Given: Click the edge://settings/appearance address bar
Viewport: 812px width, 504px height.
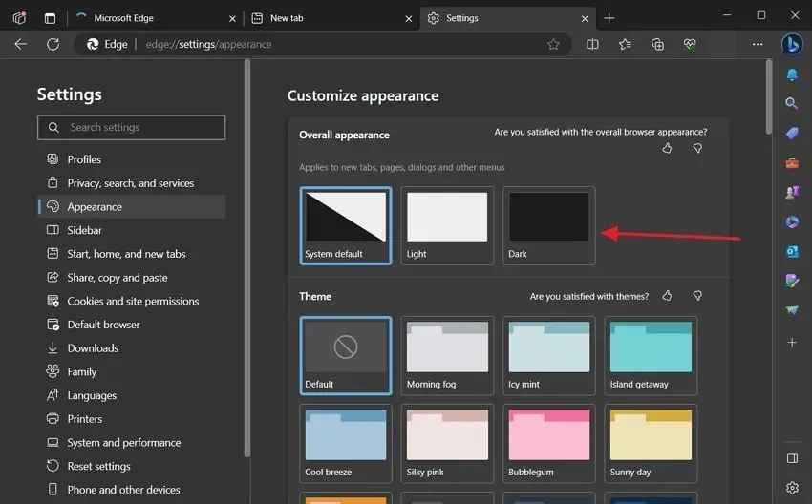Looking at the screenshot, I should [323, 44].
